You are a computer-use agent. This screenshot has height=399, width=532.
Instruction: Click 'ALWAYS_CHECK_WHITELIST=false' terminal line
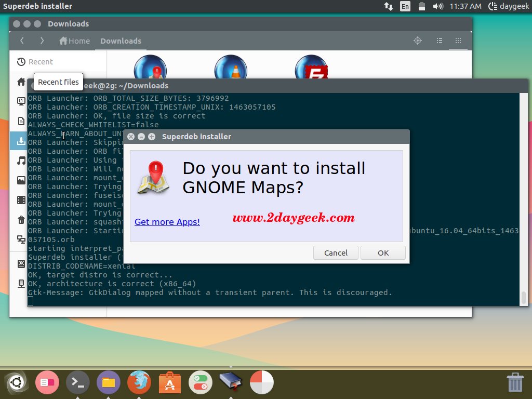94,125
